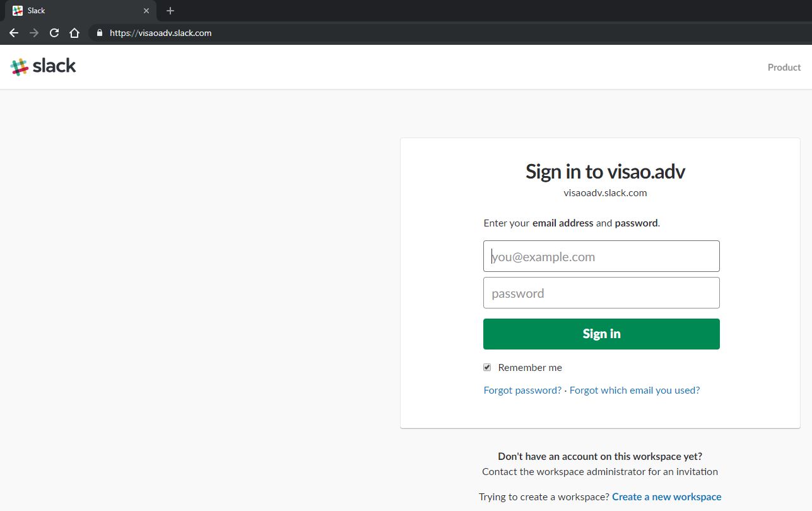Go to browser home page icon
This screenshot has width=812, height=511.
pyautogui.click(x=74, y=33)
